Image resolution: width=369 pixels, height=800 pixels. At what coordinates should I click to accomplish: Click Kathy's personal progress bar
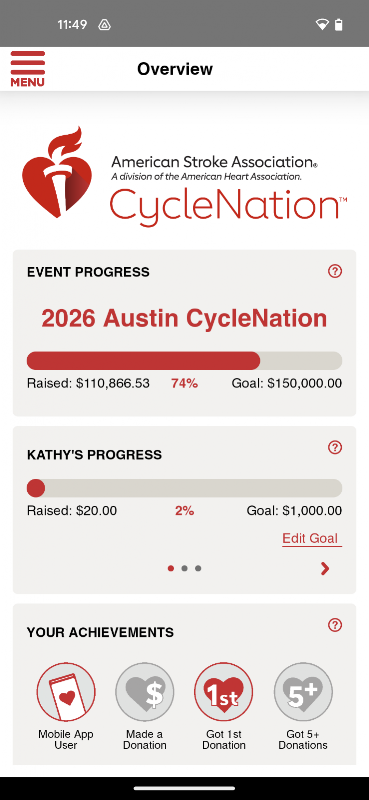pos(184,488)
